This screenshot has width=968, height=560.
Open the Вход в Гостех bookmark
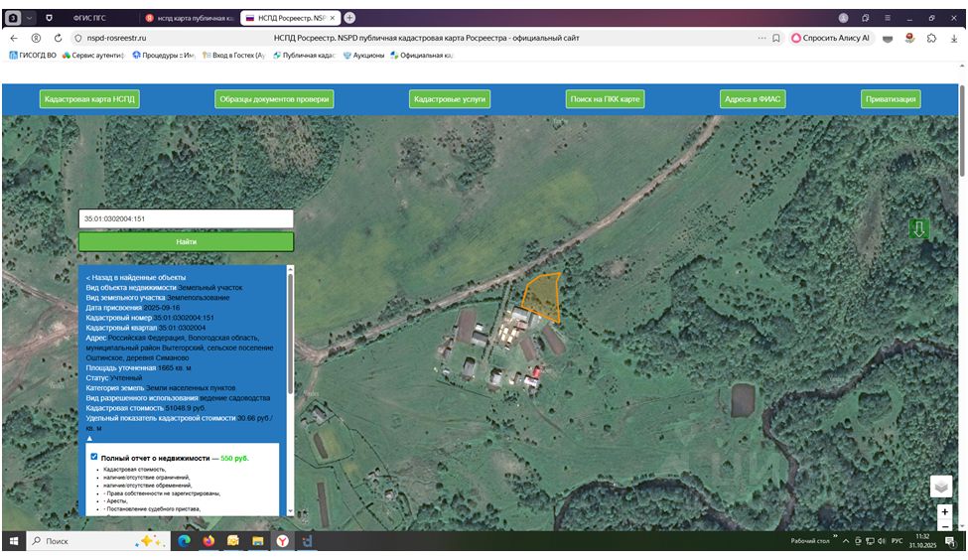234,55
